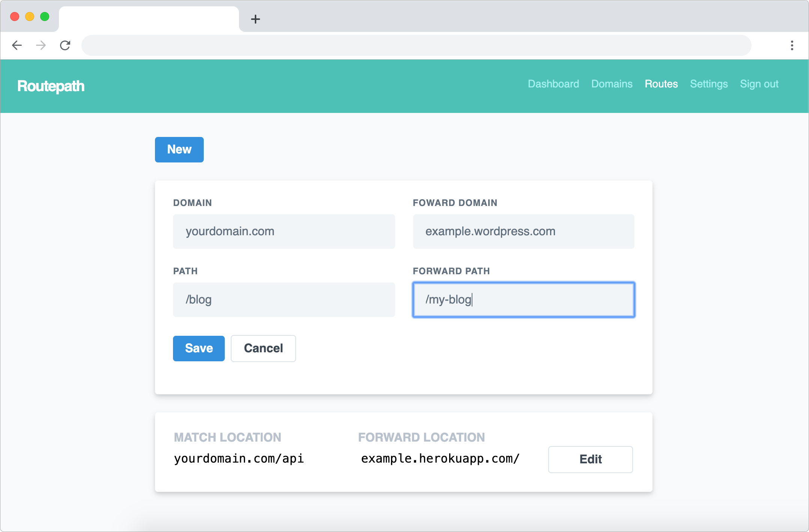Click the Edit button for API route

[591, 459]
